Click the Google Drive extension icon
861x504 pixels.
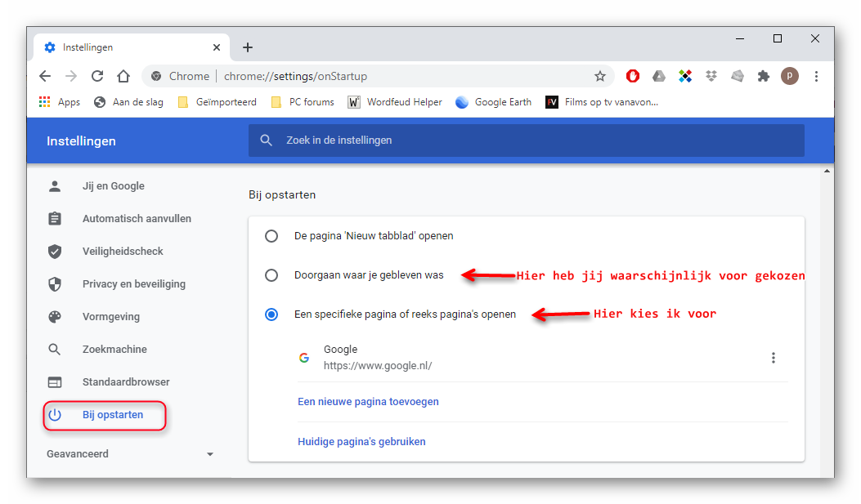[x=659, y=76]
